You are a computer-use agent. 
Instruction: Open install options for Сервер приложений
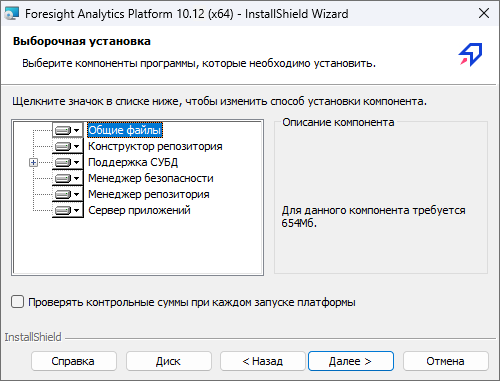coord(68,210)
